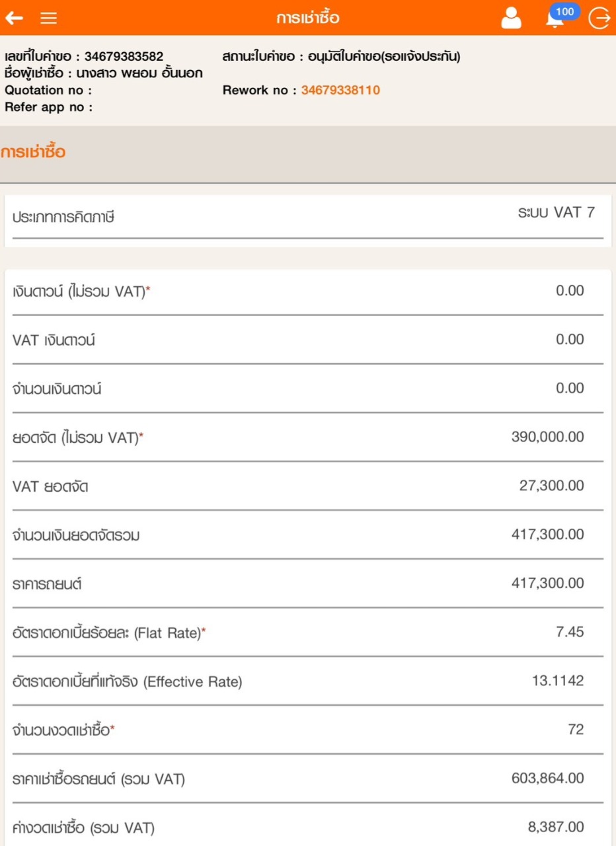Open the user profile icon
The width and height of the screenshot is (616, 846).
(x=511, y=19)
